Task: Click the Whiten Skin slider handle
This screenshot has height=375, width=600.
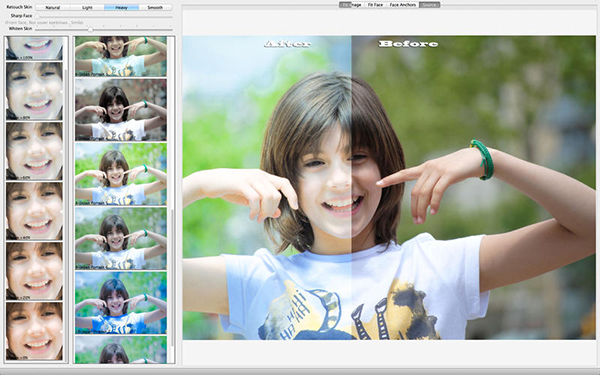Action: coord(90,29)
